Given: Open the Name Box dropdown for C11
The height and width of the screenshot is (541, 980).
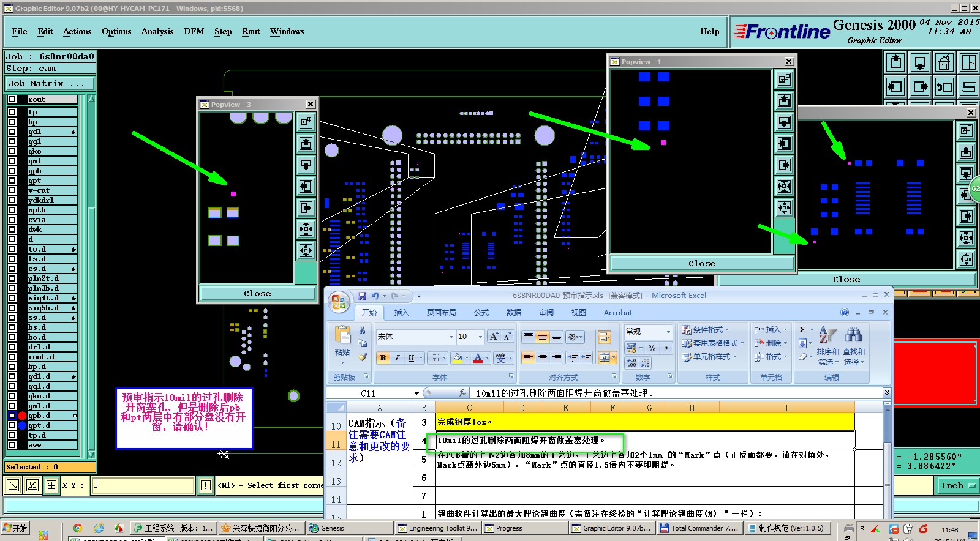Looking at the screenshot, I should click(417, 394).
